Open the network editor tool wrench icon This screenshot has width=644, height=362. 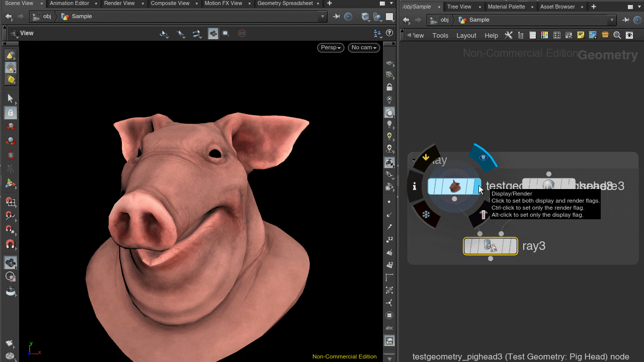click(x=509, y=35)
